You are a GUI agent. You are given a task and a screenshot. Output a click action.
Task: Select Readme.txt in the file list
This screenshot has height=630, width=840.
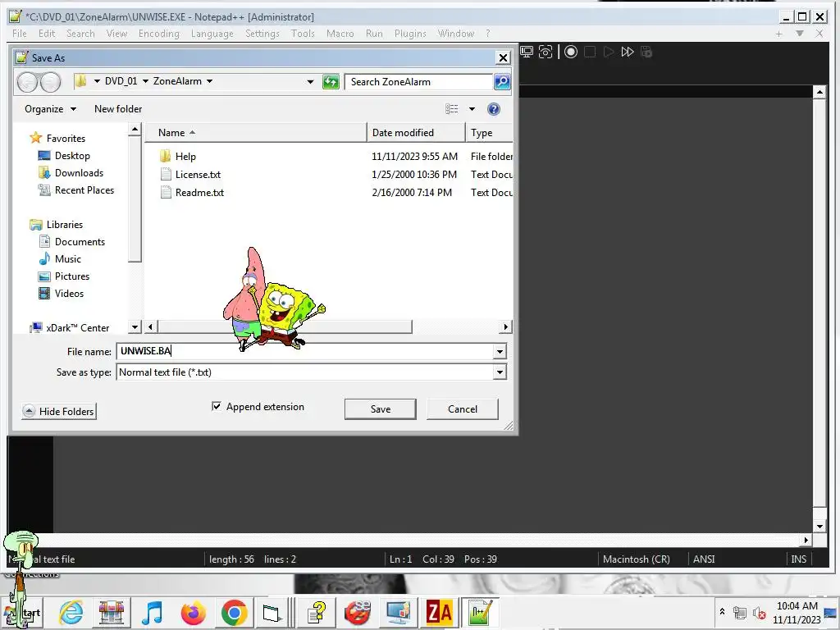pos(192,193)
